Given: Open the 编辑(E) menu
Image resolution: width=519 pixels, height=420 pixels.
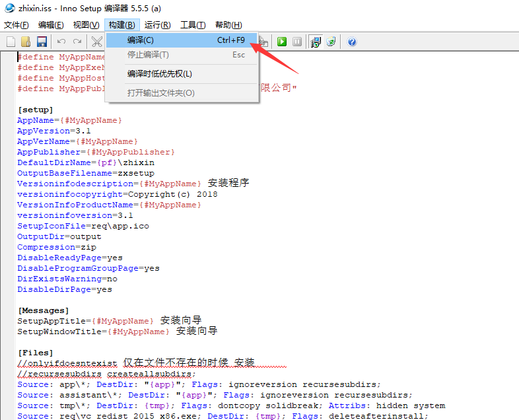Looking at the screenshot, I should [51, 25].
